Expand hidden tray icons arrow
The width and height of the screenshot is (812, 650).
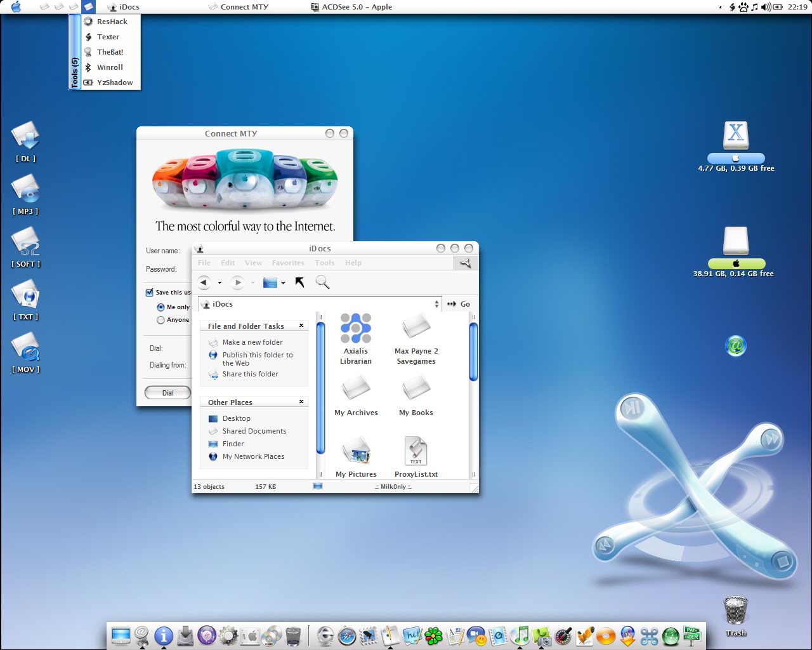pyautogui.click(x=720, y=8)
